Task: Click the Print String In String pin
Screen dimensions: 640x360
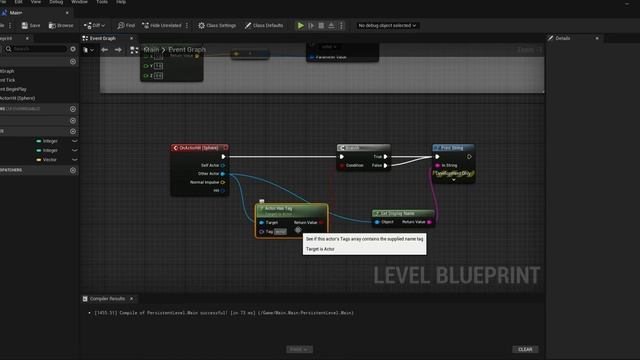Action: pos(438,165)
